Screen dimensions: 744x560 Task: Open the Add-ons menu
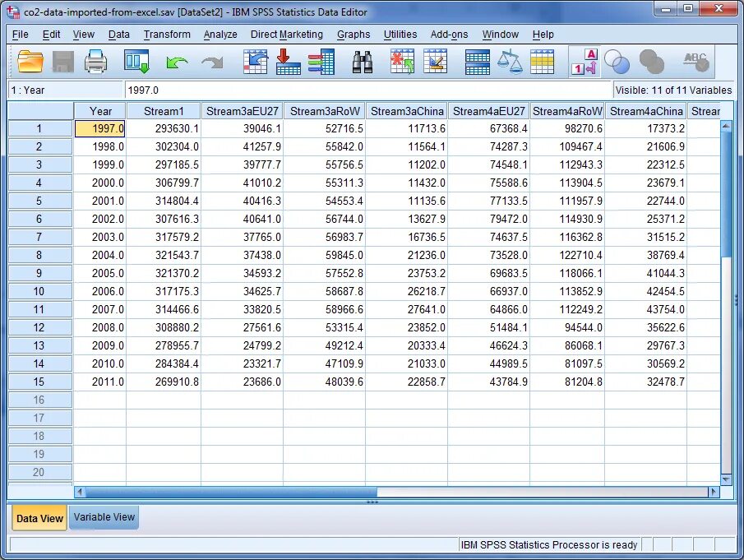(449, 35)
